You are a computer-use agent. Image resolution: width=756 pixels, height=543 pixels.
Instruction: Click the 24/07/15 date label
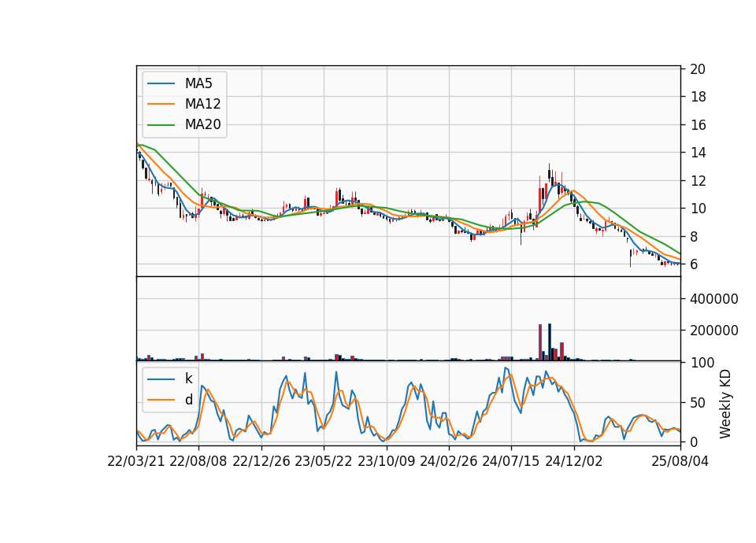click(511, 461)
